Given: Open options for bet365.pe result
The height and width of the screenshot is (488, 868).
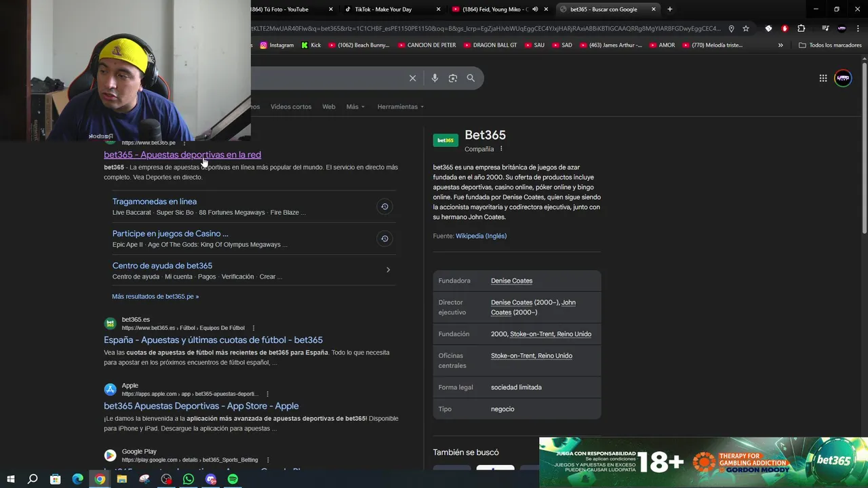Looking at the screenshot, I should coord(184,143).
